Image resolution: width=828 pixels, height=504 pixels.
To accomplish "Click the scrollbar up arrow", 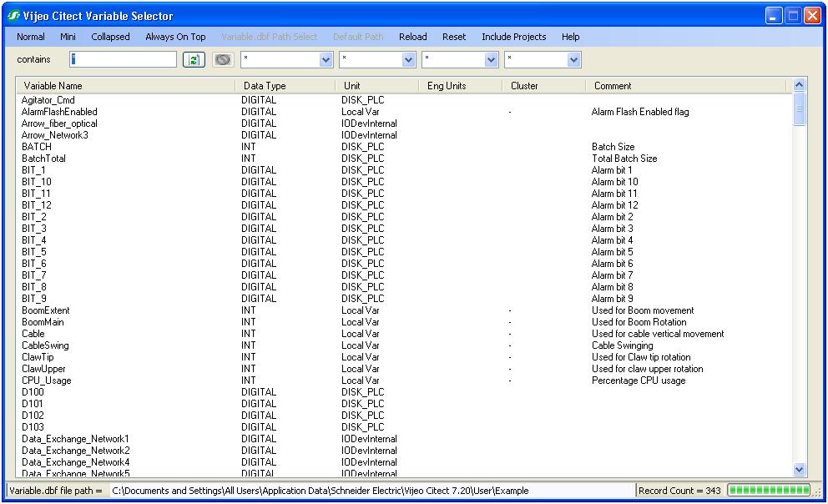I will (799, 85).
